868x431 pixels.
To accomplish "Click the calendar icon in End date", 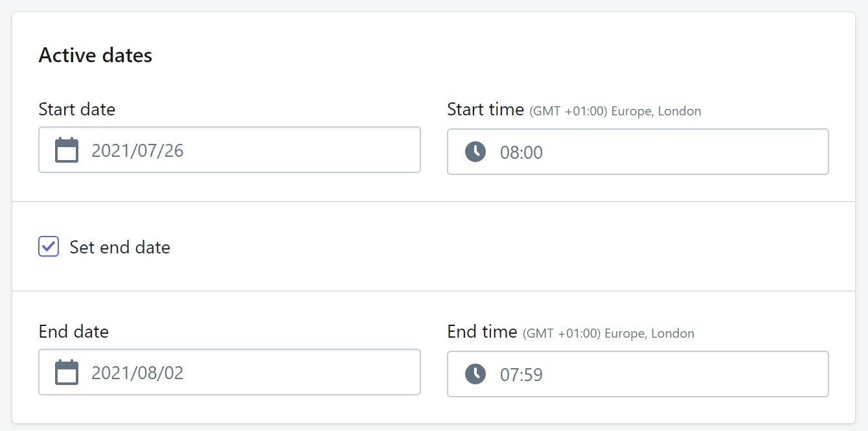I will tap(67, 373).
